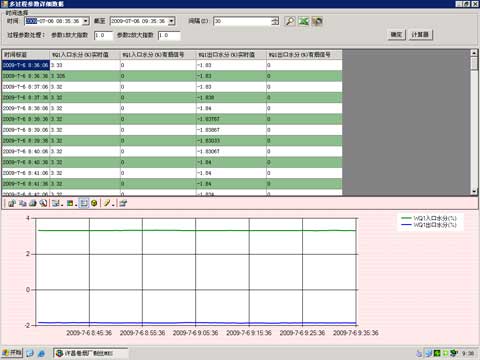Open the pencil annotation tool dropdown
480x360 pixels.
109,203
